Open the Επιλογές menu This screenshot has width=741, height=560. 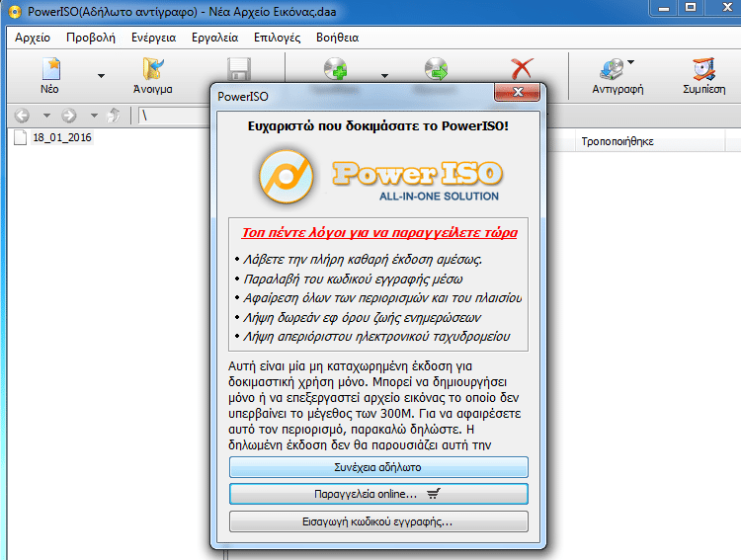point(277,38)
